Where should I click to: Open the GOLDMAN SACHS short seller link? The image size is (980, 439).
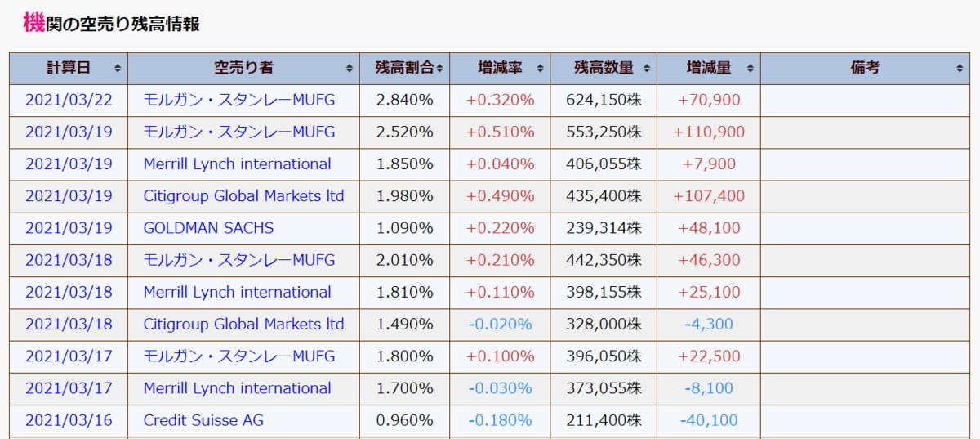(208, 228)
